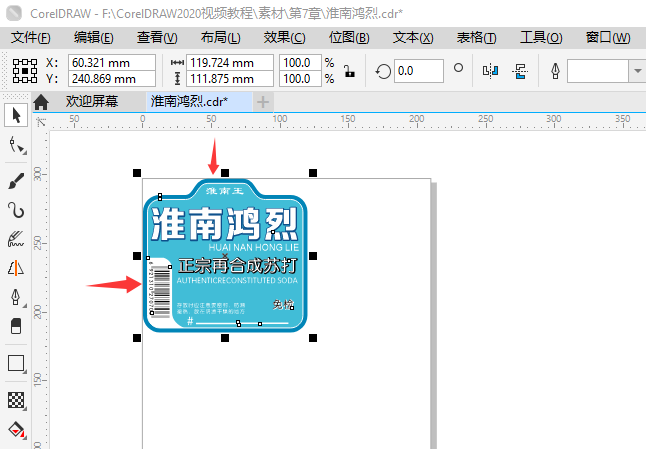Select the Pen tool in toolbox
This screenshot has height=449, width=646.
pyautogui.click(x=16, y=297)
